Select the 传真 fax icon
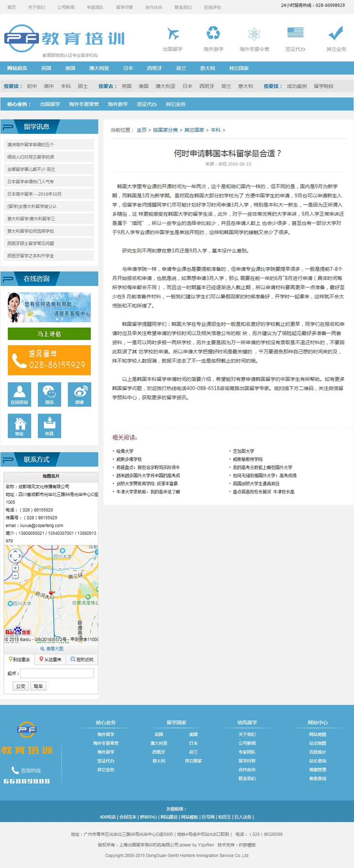 coord(49,425)
